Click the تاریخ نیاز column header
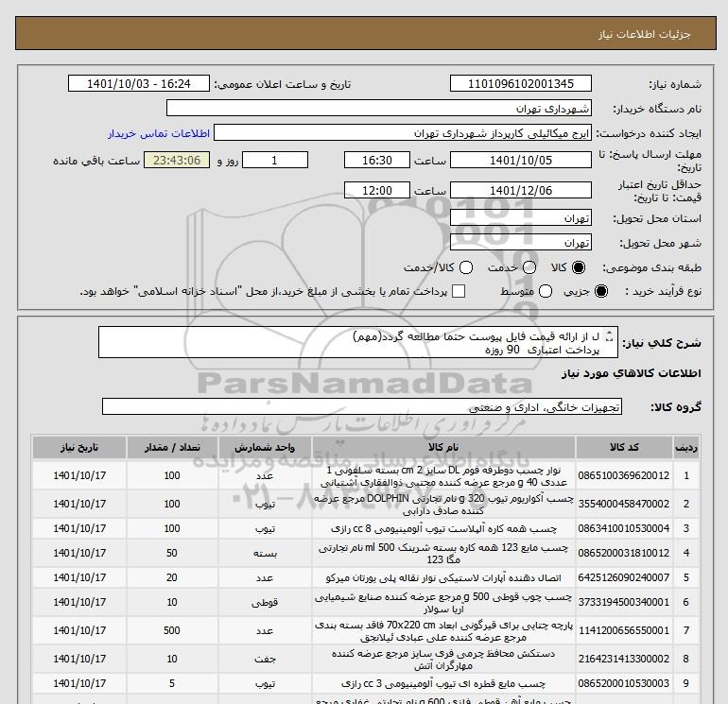Viewport: 728px width, 704px height. pyautogui.click(x=79, y=447)
